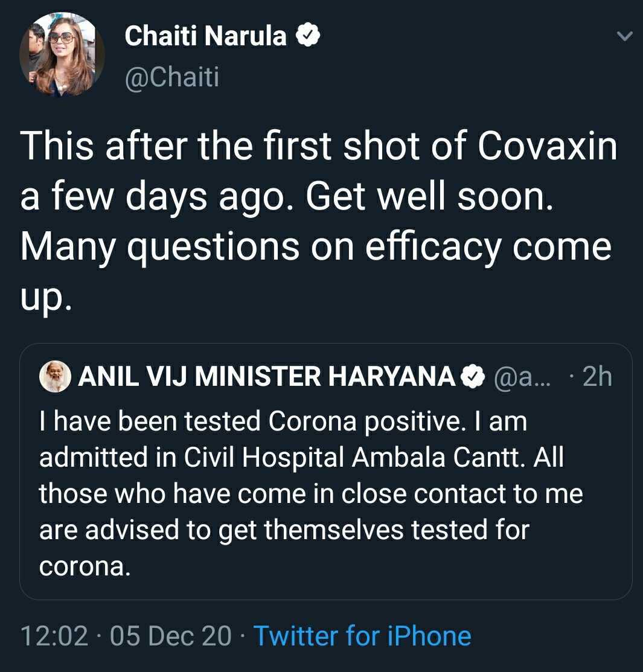Click the verified badge next to ANIL VIJ
This screenshot has width=643, height=672.
point(473,377)
